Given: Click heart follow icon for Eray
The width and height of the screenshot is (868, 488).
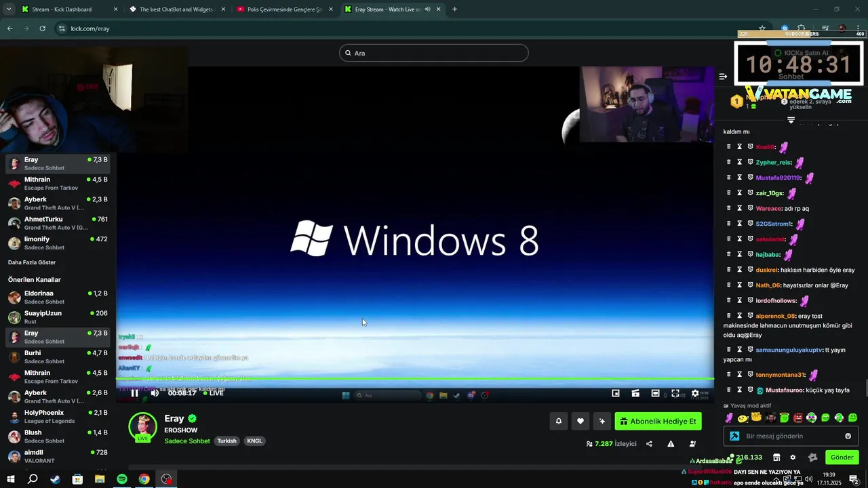Looking at the screenshot, I should point(580,421).
